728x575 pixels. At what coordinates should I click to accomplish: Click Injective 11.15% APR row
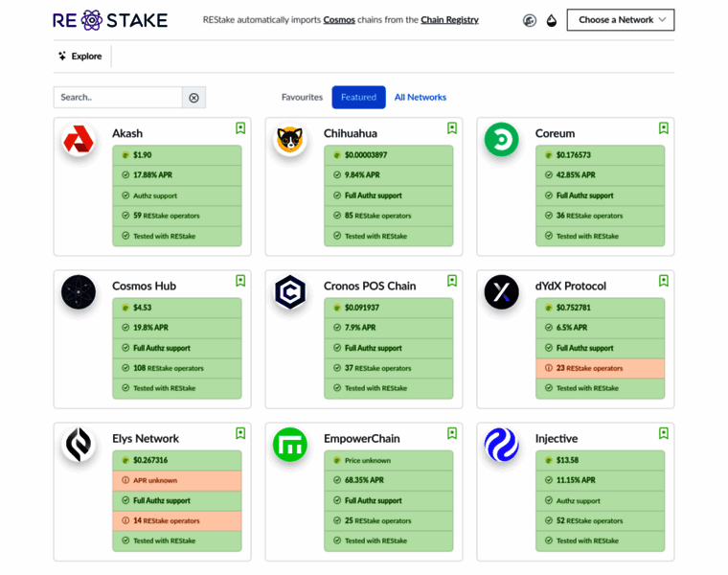point(600,480)
